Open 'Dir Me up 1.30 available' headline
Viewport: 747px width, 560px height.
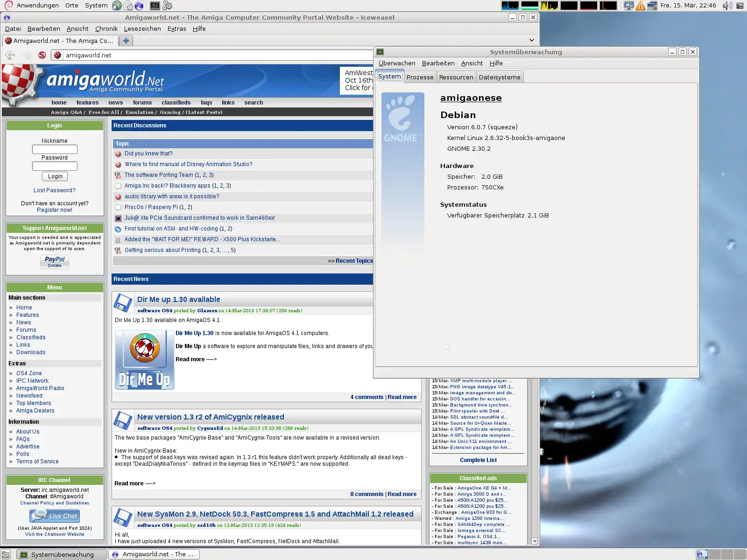pyautogui.click(x=178, y=300)
